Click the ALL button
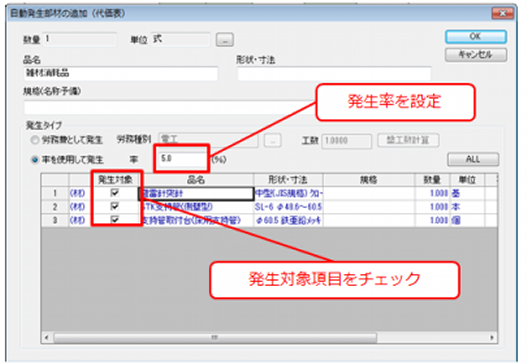The width and height of the screenshot is (527, 364). [473, 159]
